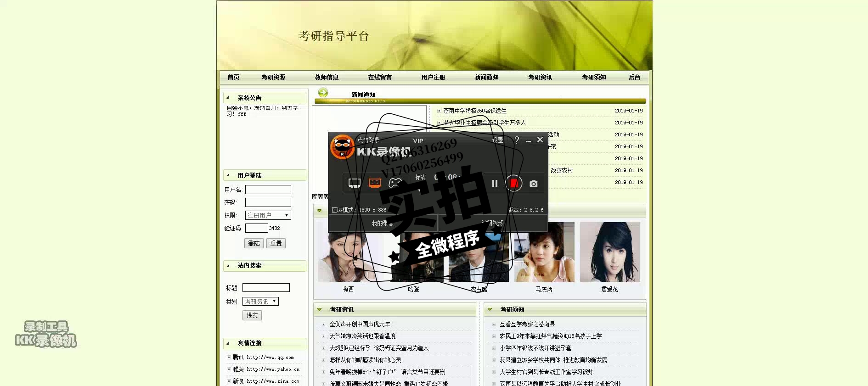Click the 重置 button
868x386 pixels.
[x=276, y=243]
